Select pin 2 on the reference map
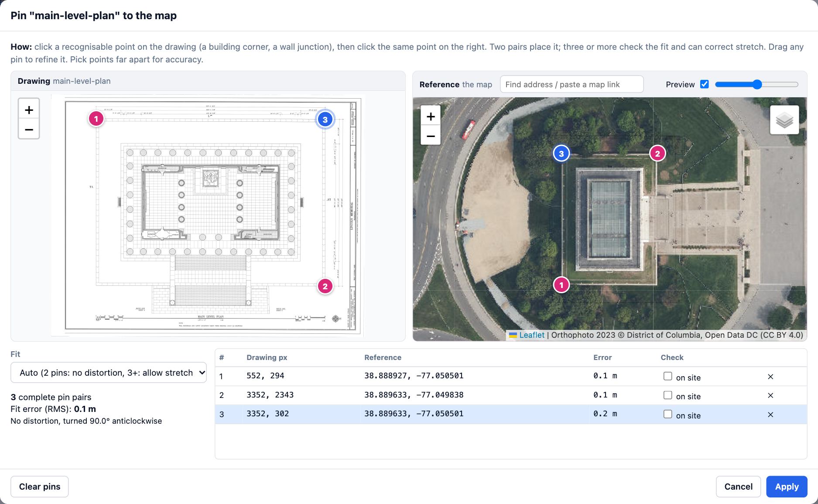Screen dimensions: 818x504 click(x=657, y=153)
